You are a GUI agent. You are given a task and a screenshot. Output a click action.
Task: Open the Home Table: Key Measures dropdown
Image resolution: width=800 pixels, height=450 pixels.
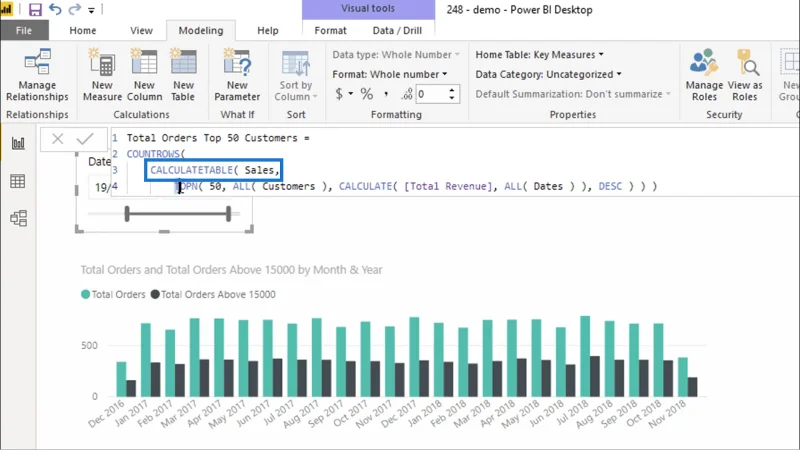[x=539, y=55]
